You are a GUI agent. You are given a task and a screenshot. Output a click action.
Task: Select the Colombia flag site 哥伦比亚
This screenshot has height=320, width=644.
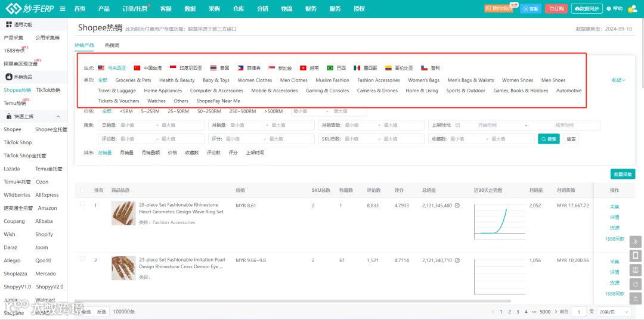click(399, 68)
